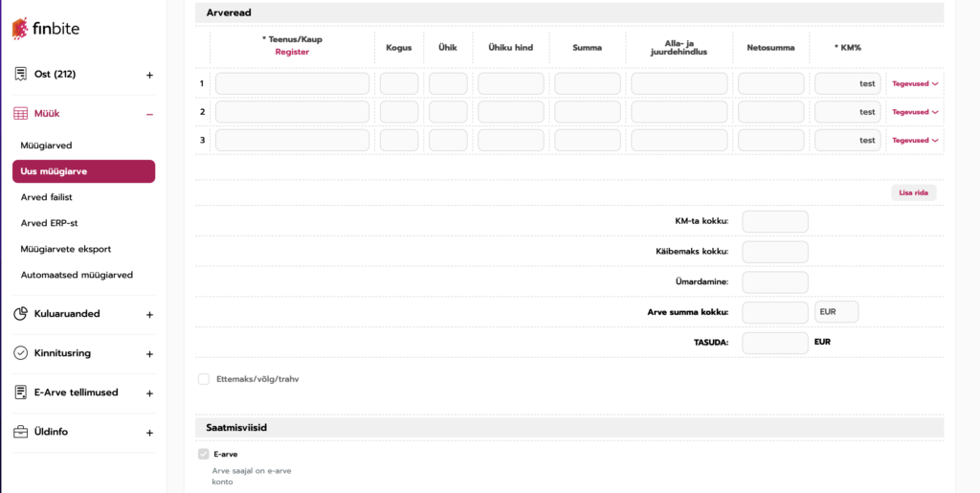Collapse the Müük section minus sign
This screenshot has width=980, height=493.
pos(149,114)
